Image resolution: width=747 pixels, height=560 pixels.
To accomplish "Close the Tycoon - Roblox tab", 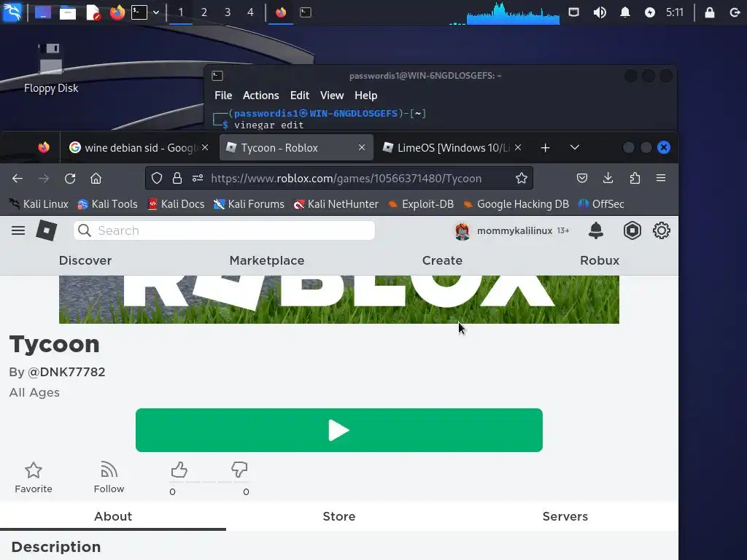I will click(x=362, y=147).
